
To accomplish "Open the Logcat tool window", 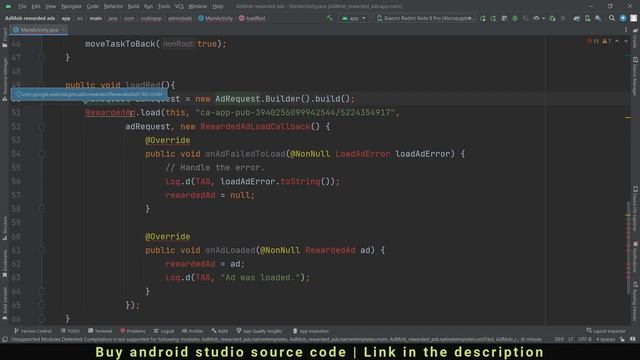I will point(164,331).
